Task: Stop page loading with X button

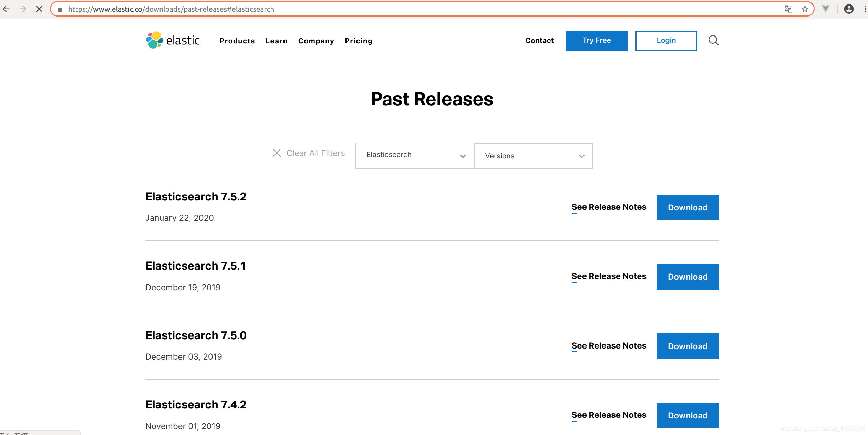Action: (39, 9)
